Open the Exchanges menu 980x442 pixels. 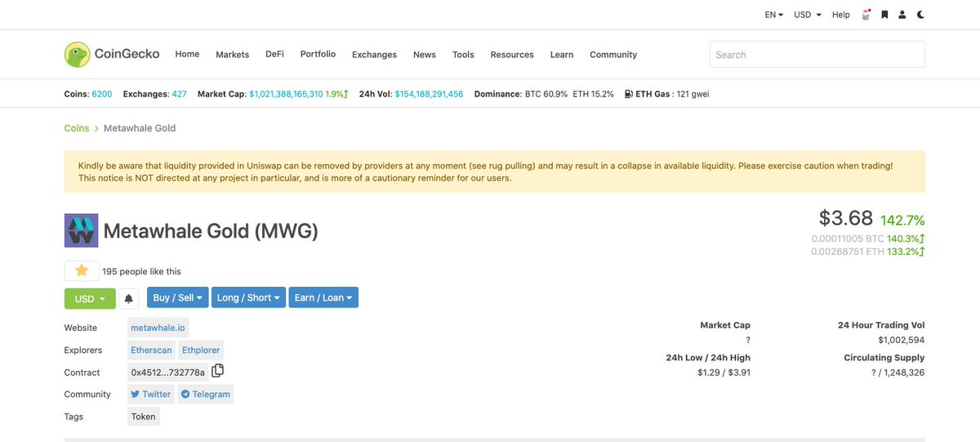tap(374, 55)
